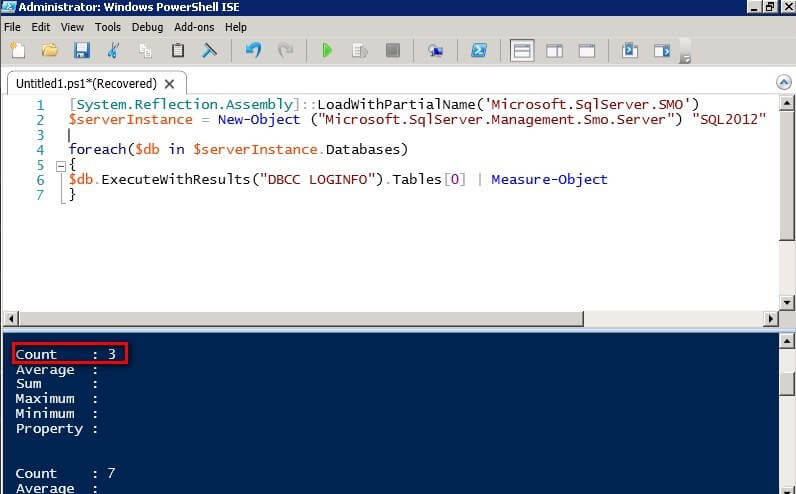Click the script pane horizontal scrollbar thumb
The image size is (796, 494).
pos(301,319)
